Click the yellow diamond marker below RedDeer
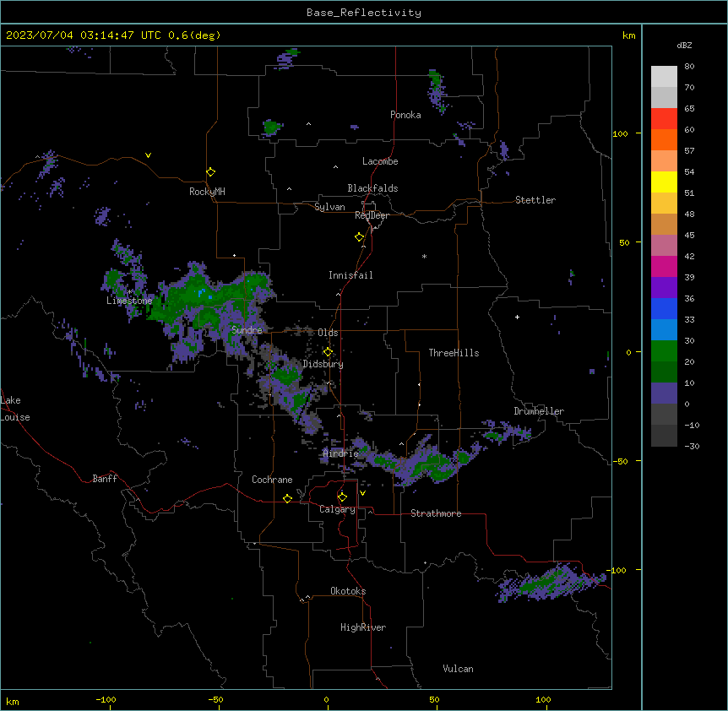This screenshot has width=728, height=711. coord(360,237)
